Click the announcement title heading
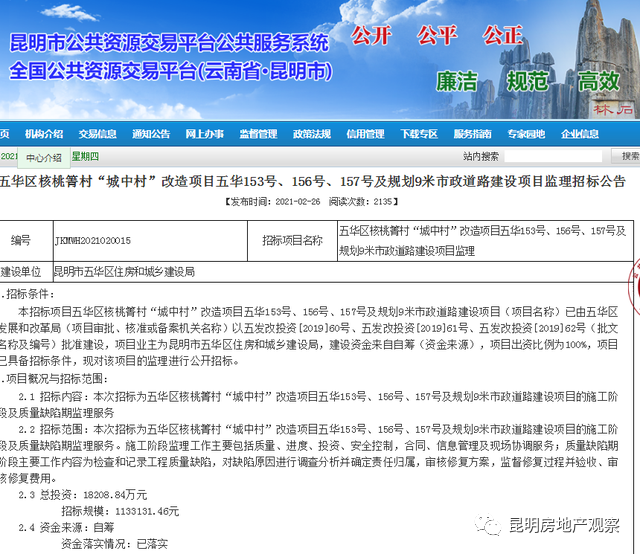Image resolution: width=640 pixels, height=554 pixels. click(x=313, y=181)
